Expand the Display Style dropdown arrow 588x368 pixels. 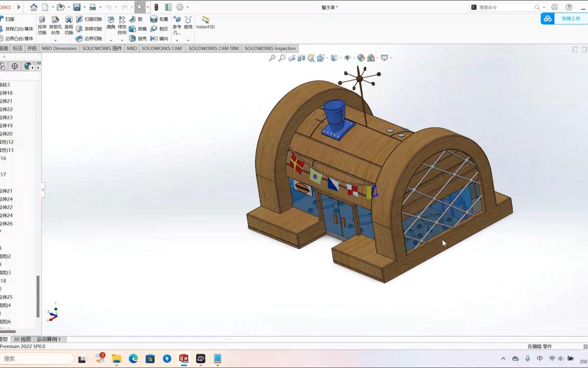coord(341,58)
